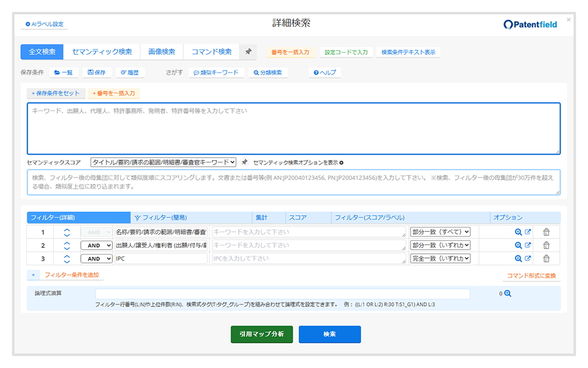Image resolution: width=588 pixels, height=368 pixels.
Task: Click external-link icon in row 2
Action: (528, 245)
